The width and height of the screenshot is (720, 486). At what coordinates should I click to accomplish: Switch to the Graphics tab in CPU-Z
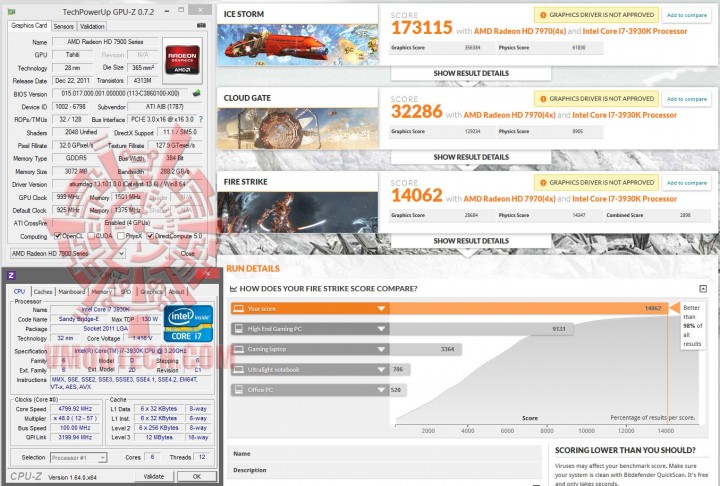[x=151, y=292]
